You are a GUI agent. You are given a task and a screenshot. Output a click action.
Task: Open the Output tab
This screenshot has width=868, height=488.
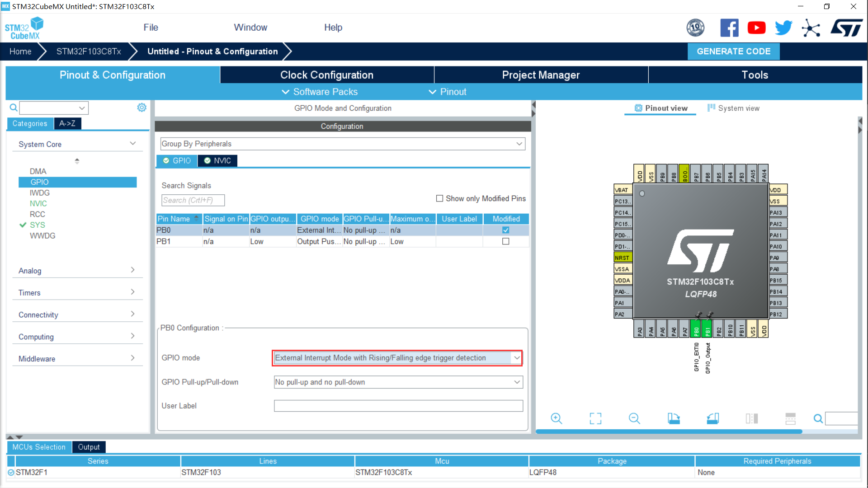(89, 447)
